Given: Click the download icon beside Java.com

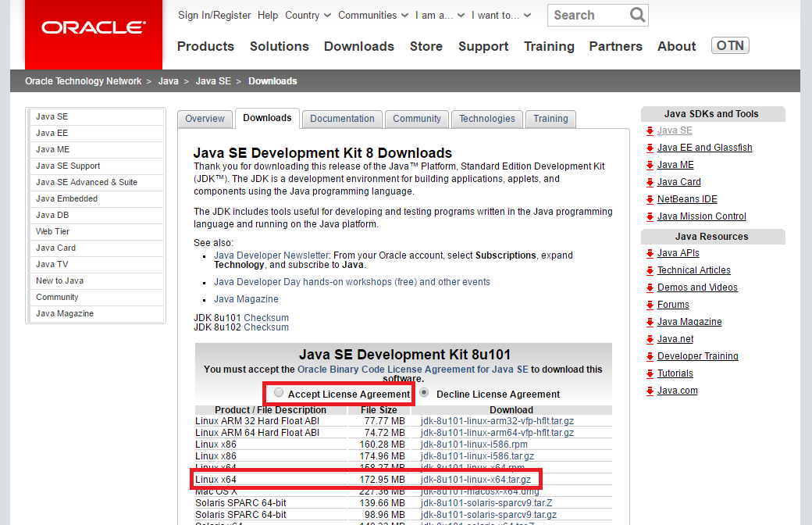Looking at the screenshot, I should [x=649, y=391].
